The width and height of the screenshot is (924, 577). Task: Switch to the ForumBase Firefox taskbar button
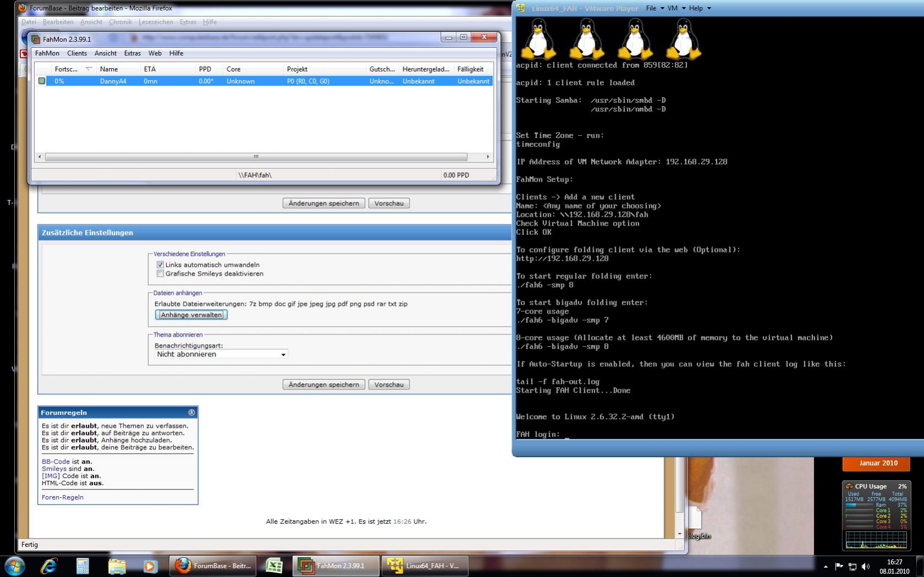[214, 565]
